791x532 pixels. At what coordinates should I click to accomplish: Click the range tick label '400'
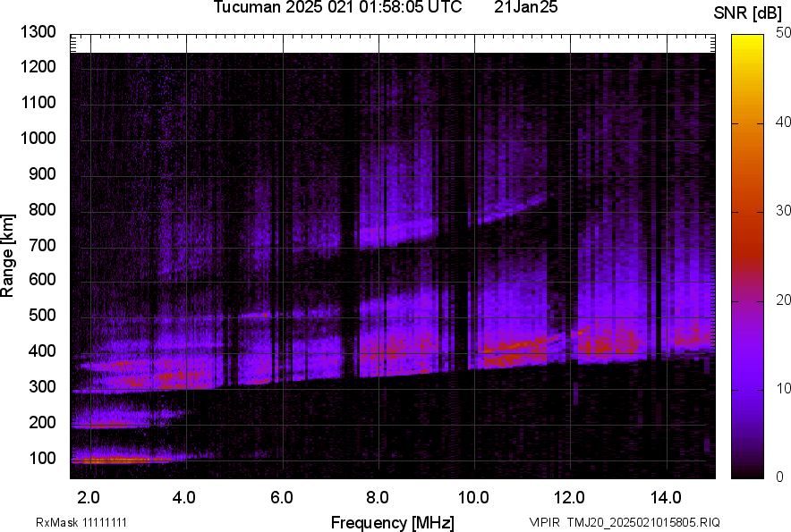pyautogui.click(x=42, y=351)
